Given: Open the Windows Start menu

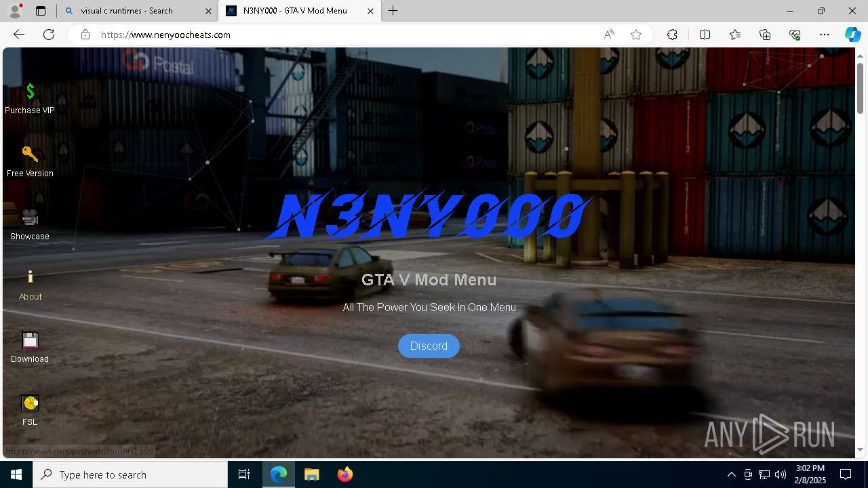Looking at the screenshot, I should click(16, 474).
